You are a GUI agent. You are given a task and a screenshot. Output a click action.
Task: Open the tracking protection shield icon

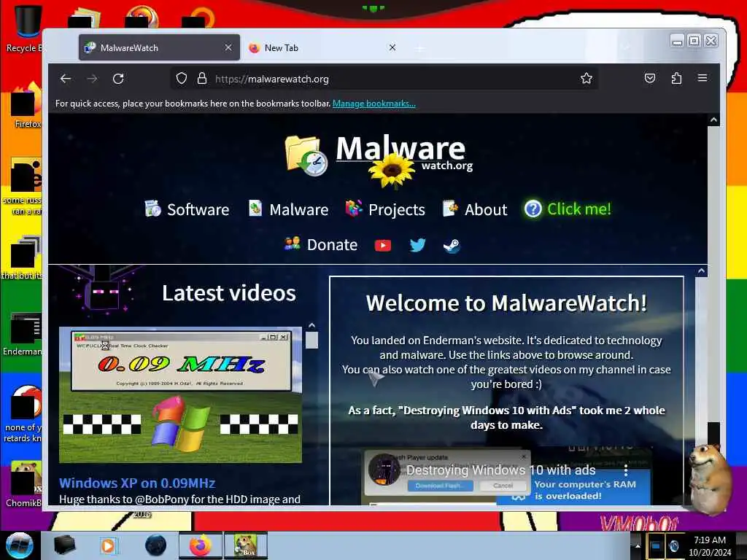[x=182, y=79]
